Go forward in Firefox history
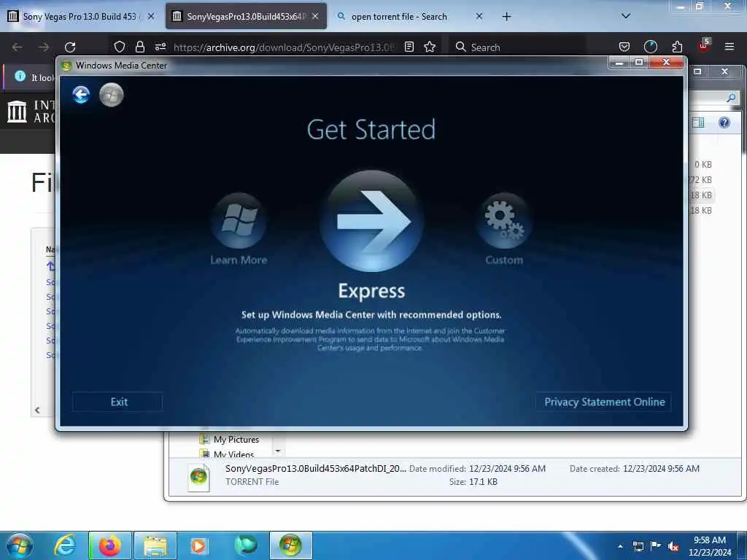 pyautogui.click(x=44, y=47)
